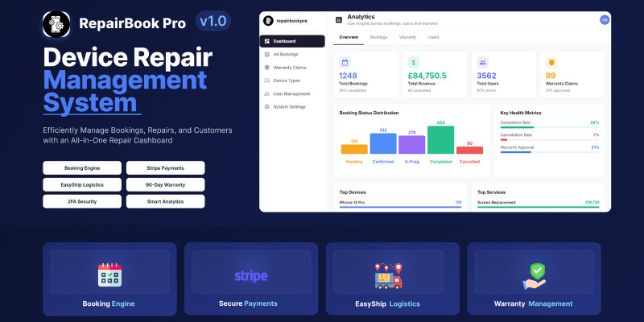Click the shield icon in Warranty Claims card
The width and height of the screenshot is (644, 322).
(551, 62)
